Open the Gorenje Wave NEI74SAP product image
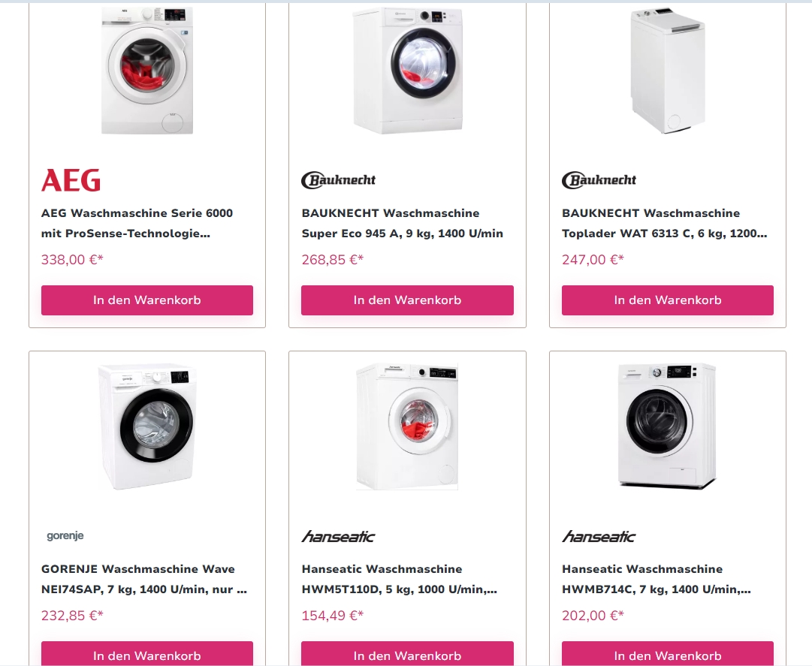 coord(147,426)
